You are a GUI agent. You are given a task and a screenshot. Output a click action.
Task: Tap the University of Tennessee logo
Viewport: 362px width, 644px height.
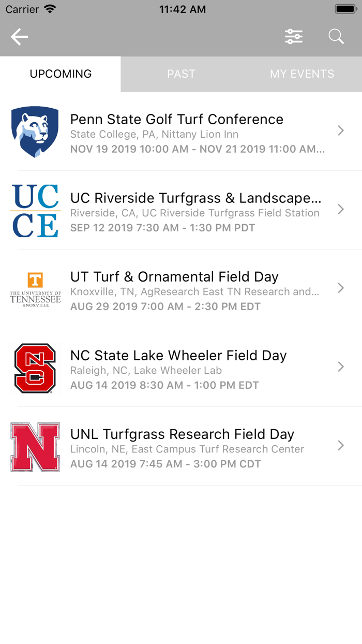tap(35, 288)
